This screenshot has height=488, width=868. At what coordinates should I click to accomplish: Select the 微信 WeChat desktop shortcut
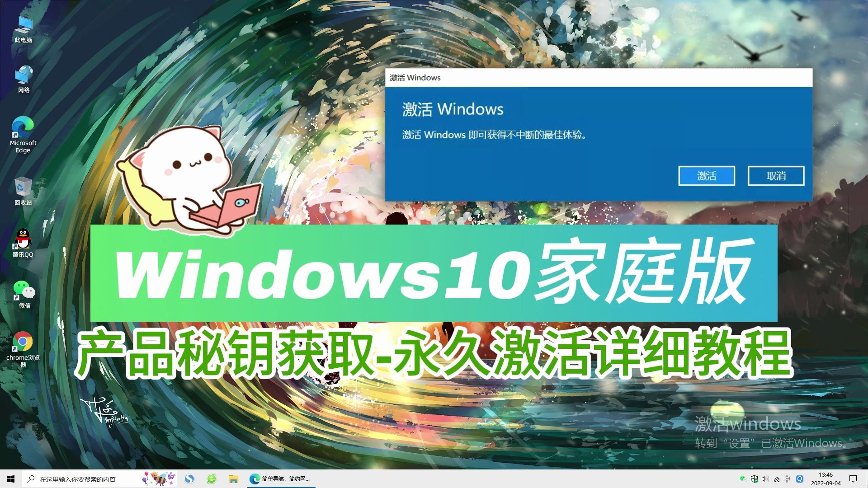point(24,295)
